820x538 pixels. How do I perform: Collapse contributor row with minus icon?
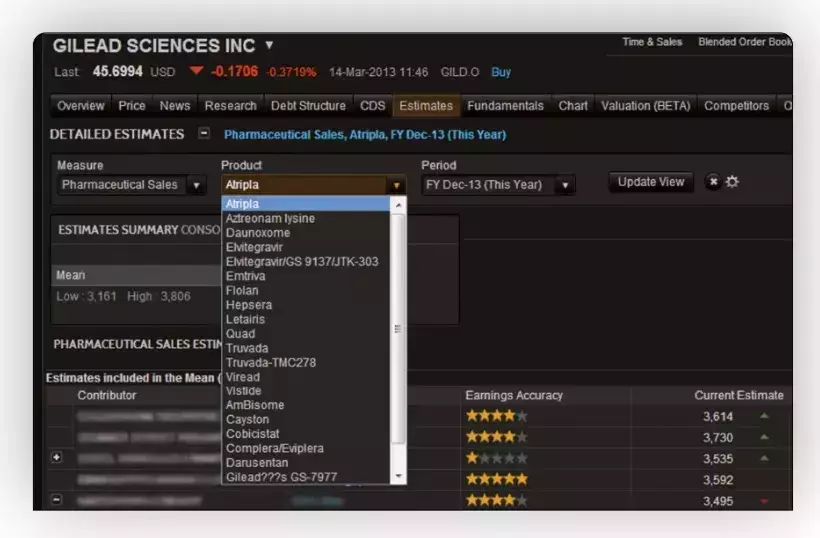point(57,499)
